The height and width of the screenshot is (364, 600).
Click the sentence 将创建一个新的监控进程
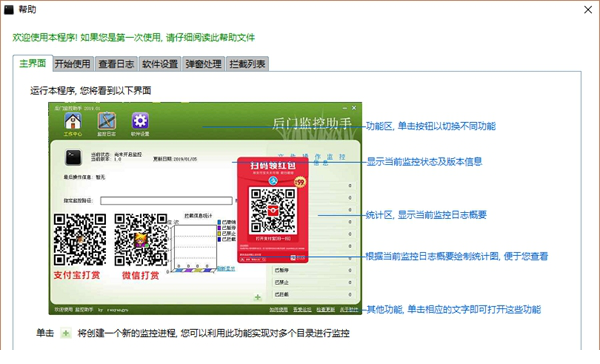(x=214, y=333)
